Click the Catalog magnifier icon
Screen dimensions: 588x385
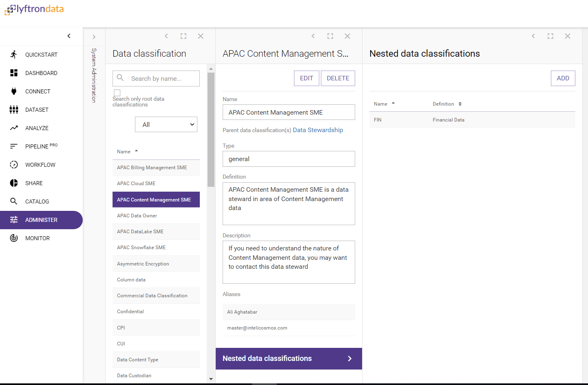14,201
